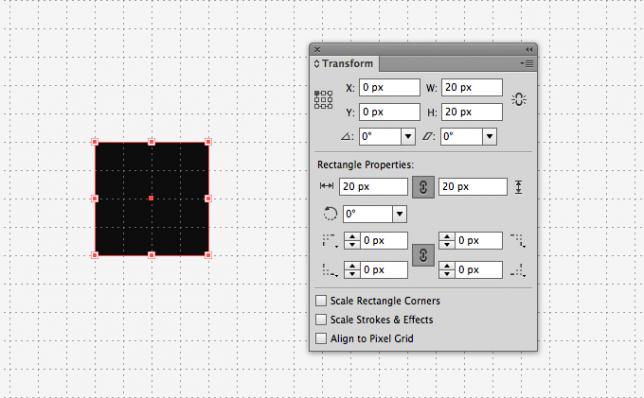Click the top-left corner type icon
This screenshot has height=398, width=644.
tap(329, 241)
